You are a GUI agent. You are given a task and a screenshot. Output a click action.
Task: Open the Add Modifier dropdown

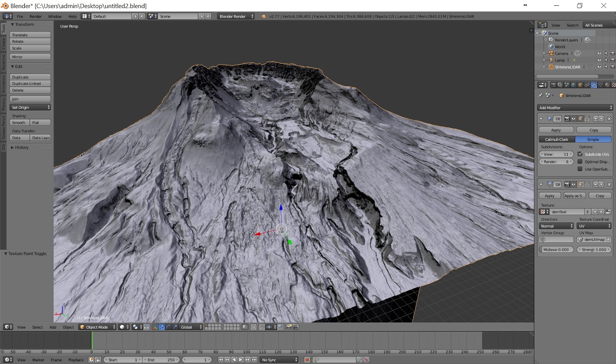click(575, 108)
